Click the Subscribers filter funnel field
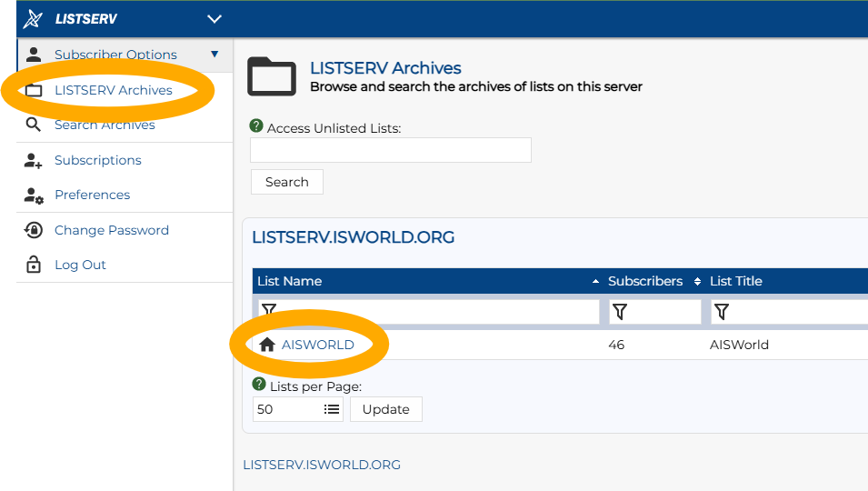This screenshot has height=491, width=868. point(654,312)
